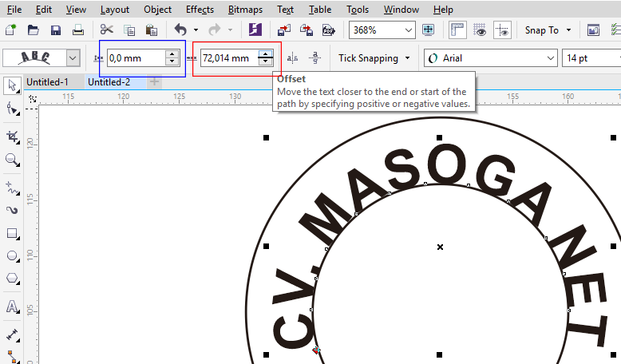Open the redo history dropdown arrow
Screen dimensions: 621x364
pos(230,30)
